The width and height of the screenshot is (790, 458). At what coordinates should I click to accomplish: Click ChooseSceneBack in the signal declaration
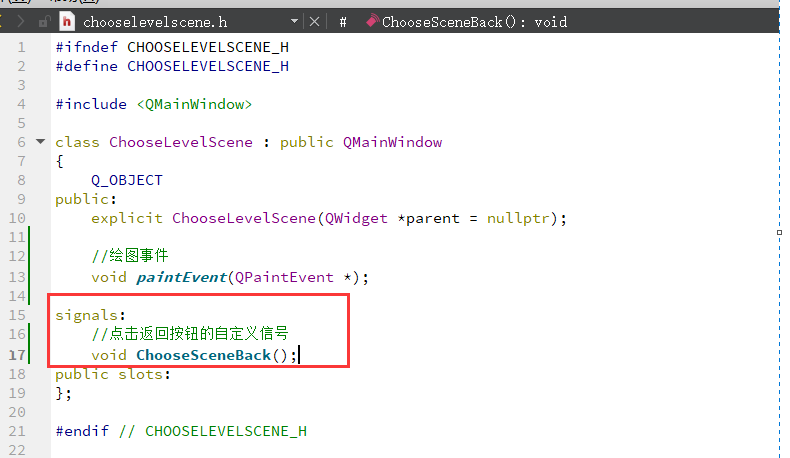pyautogui.click(x=204, y=355)
